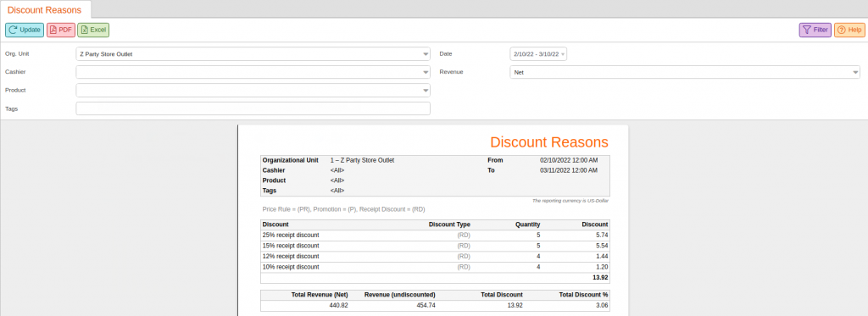Screen dimensions: 868x316
Task: Select the Discount Reasons tab
Action: 44,10
